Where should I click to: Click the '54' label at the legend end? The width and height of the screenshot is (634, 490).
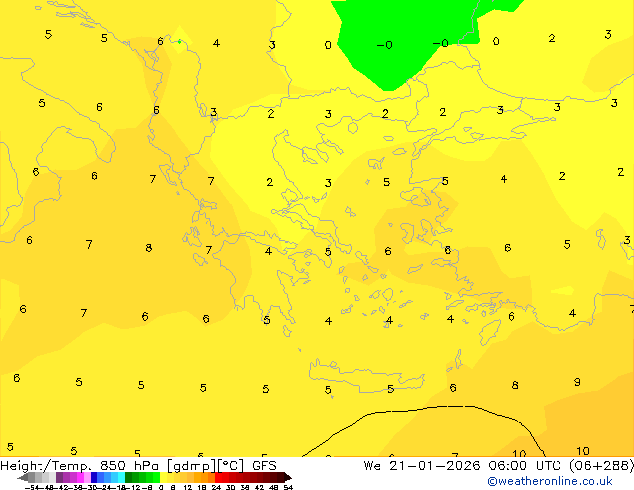[x=288, y=487]
